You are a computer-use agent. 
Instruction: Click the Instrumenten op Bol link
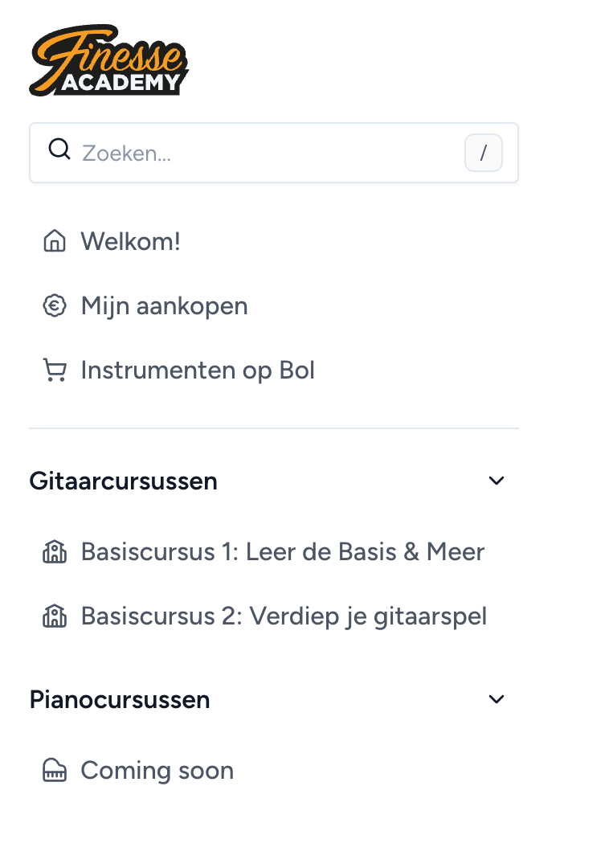[197, 370]
